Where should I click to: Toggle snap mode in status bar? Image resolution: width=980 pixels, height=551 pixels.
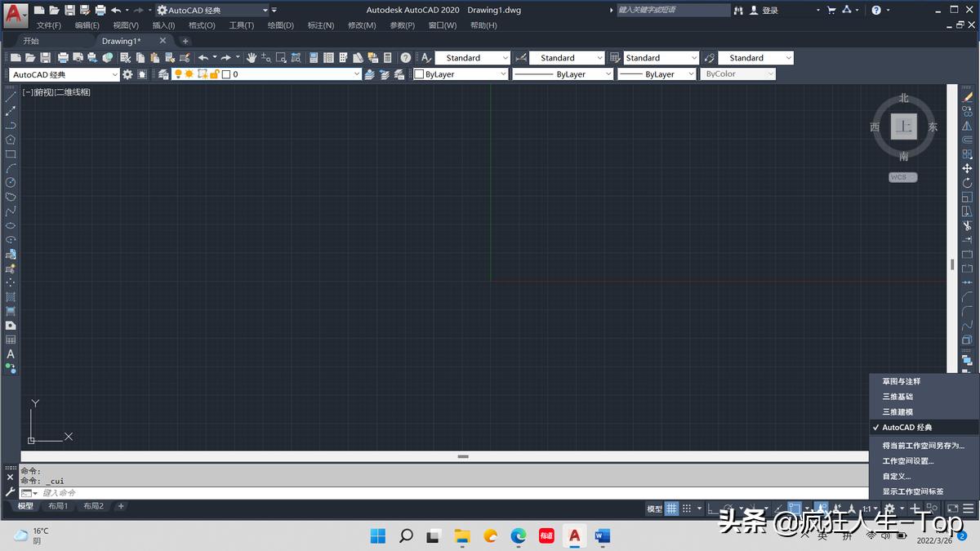pyautogui.click(x=688, y=509)
